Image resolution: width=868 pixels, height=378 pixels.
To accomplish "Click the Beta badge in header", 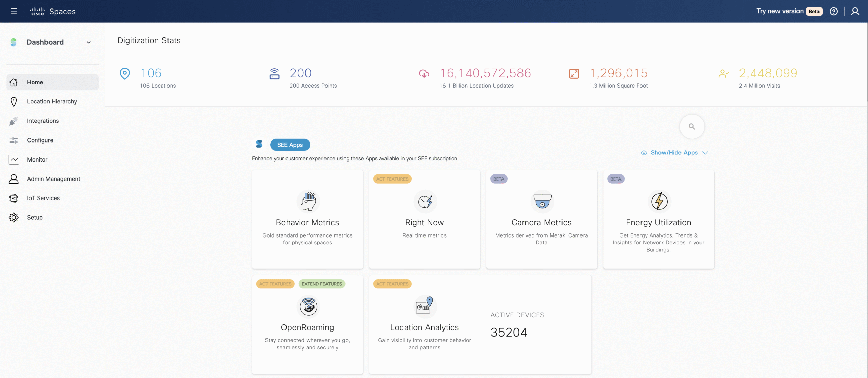I will (814, 11).
